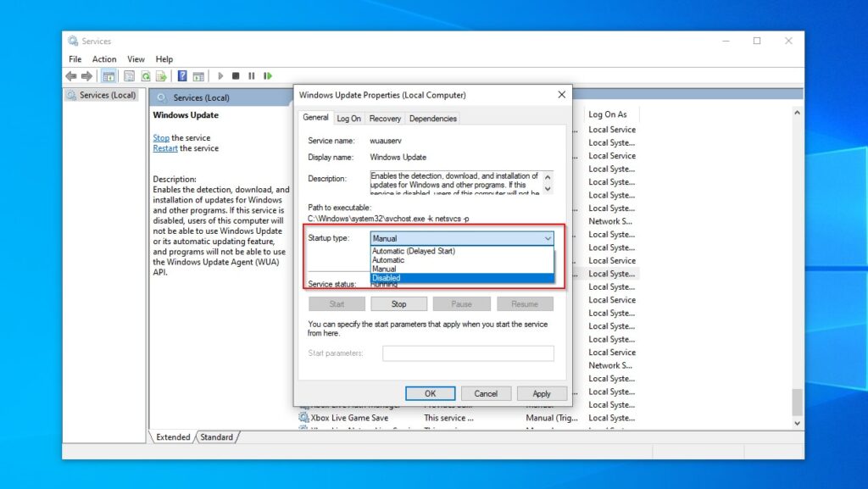Click the Back navigation arrow in the toolbar
Image resolution: width=868 pixels, height=489 pixels.
(71, 75)
